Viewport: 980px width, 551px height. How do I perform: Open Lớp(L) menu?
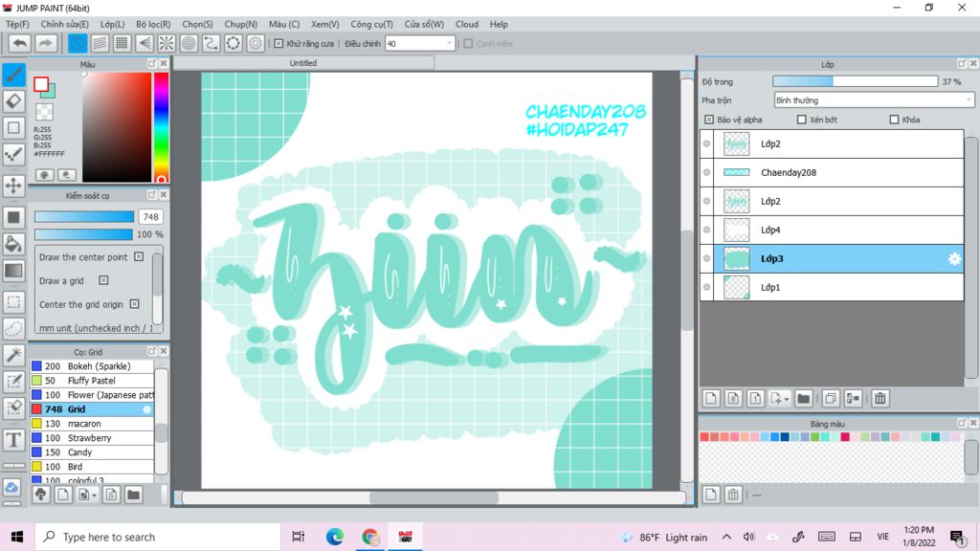coord(113,24)
